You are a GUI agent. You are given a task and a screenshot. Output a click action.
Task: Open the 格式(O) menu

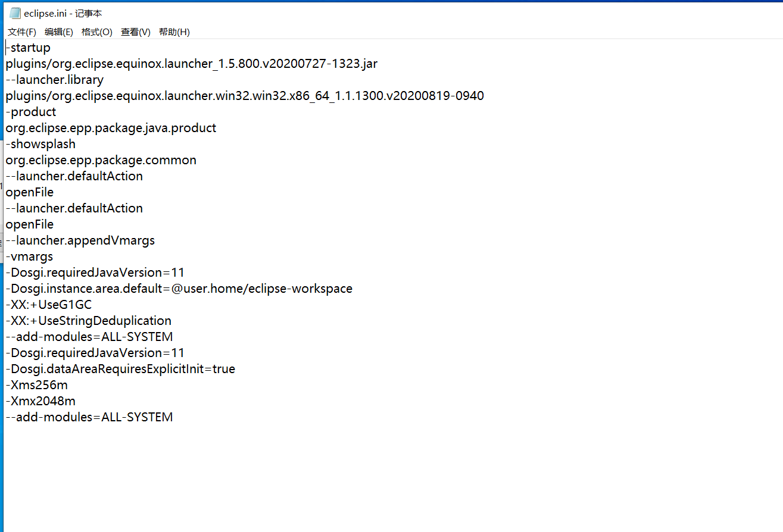(97, 32)
